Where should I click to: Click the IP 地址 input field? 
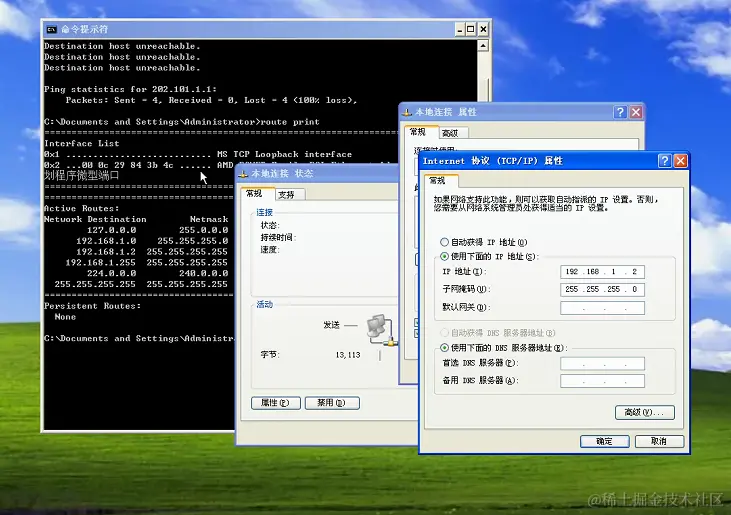pos(602,272)
